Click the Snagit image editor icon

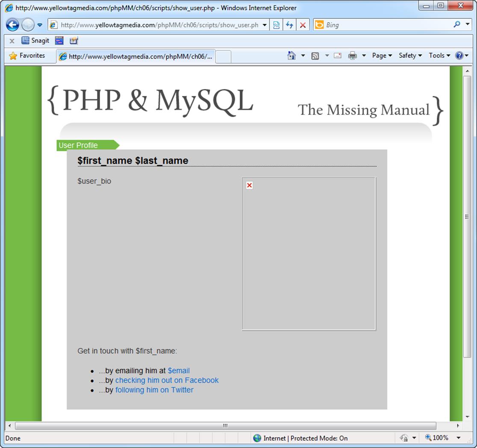tap(74, 41)
